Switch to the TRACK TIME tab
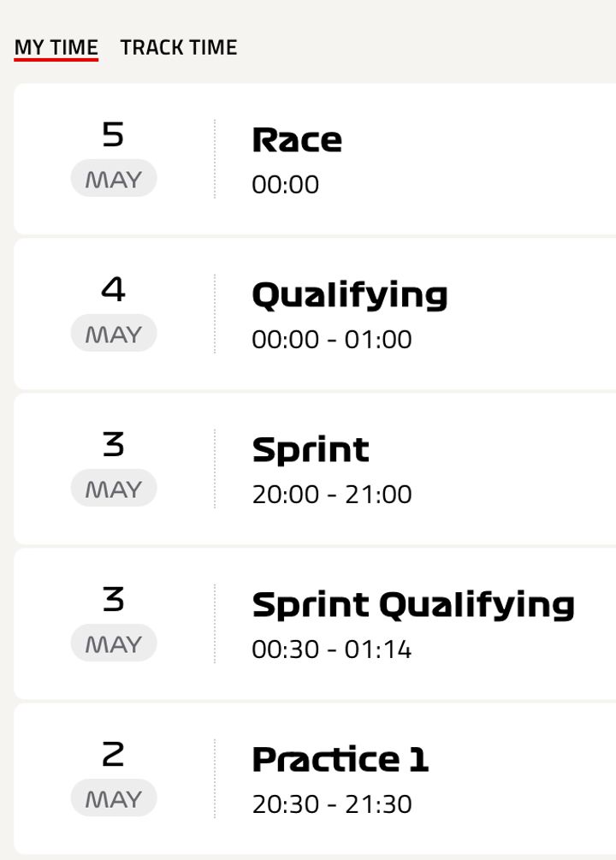Image resolution: width=616 pixels, height=860 pixels. click(179, 48)
